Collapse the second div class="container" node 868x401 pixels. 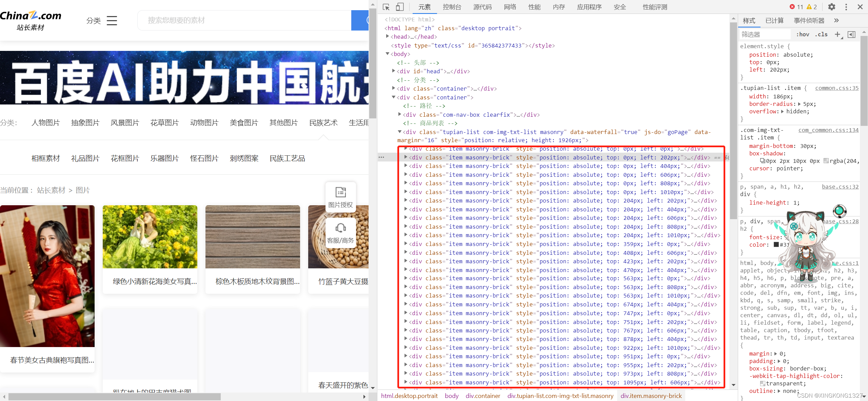click(x=394, y=97)
